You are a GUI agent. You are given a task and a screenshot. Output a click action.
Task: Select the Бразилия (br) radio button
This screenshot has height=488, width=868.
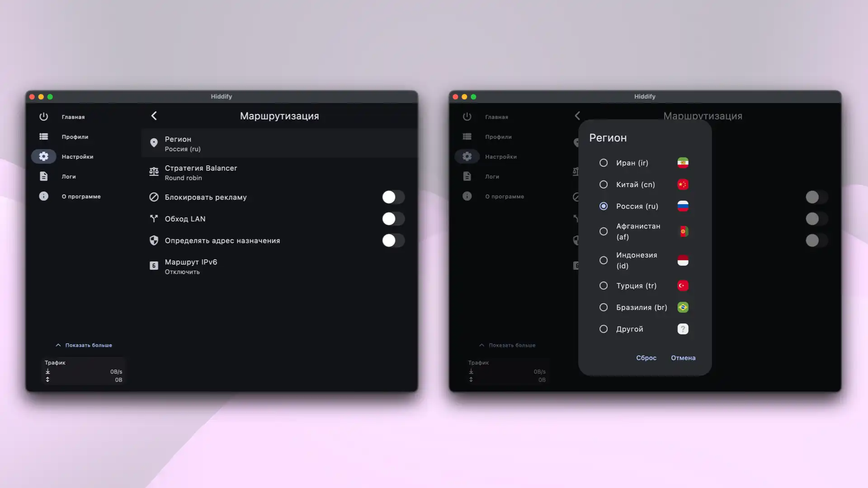603,307
